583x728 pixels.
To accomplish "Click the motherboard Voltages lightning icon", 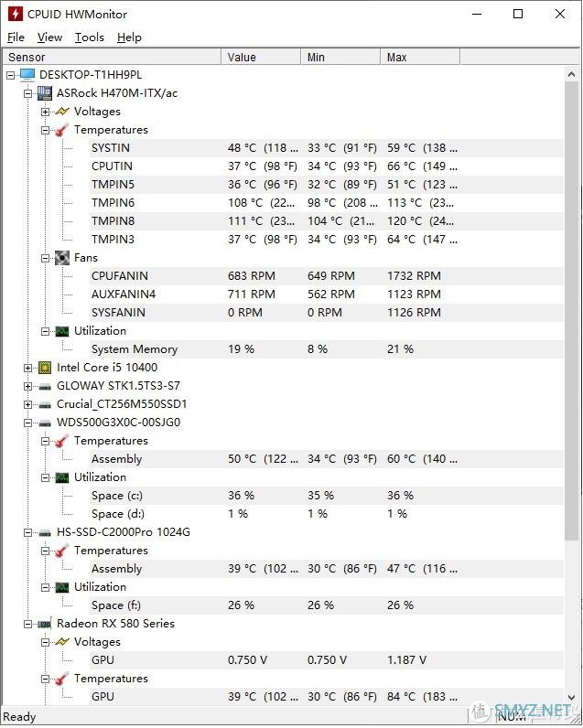I will [62, 112].
